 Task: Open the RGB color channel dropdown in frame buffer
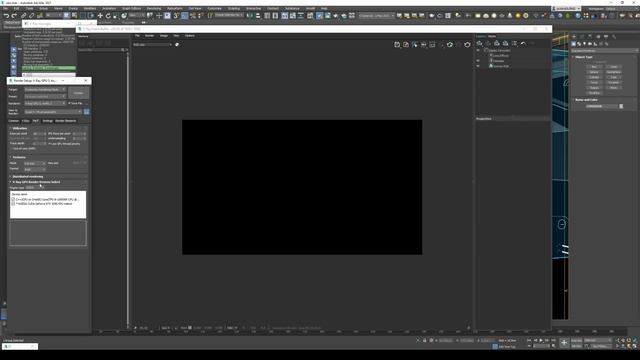pyautogui.click(x=152, y=44)
